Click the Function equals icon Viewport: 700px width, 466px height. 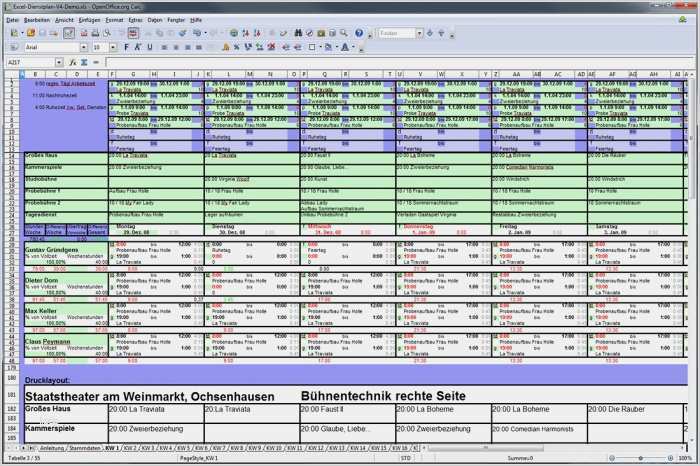[x=96, y=62]
